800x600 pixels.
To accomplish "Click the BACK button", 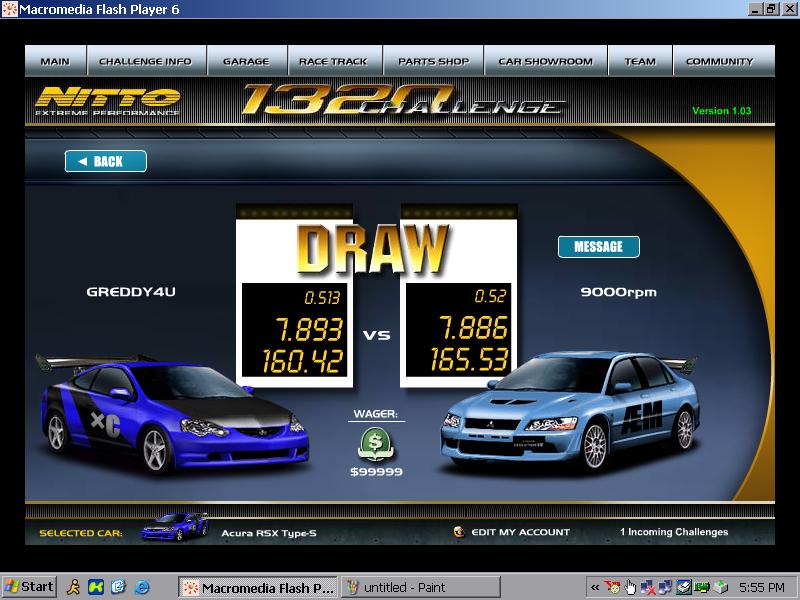I will (x=106, y=161).
